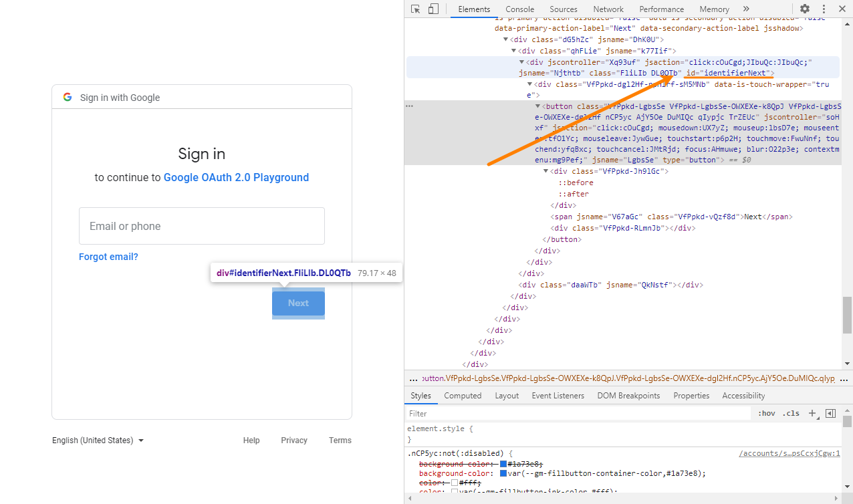Toggle the element state sidebar icon

pyautogui.click(x=831, y=413)
